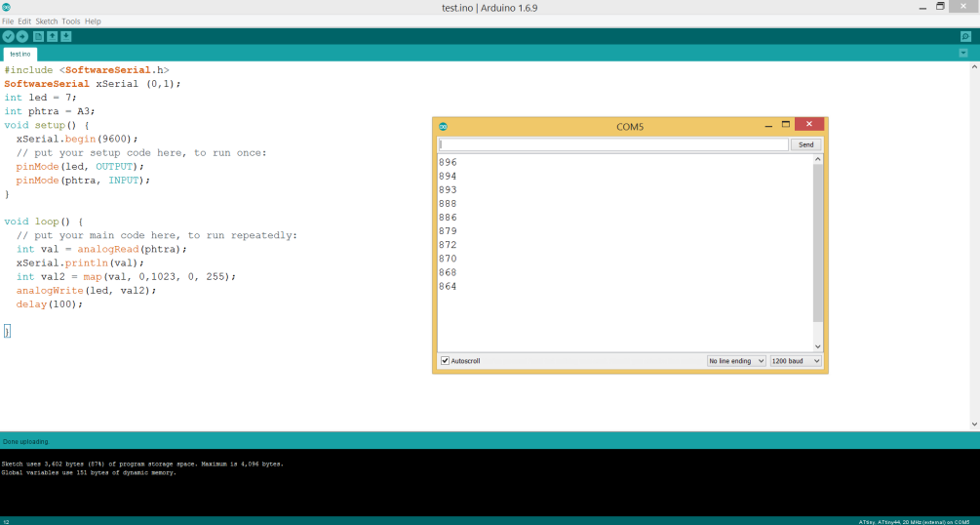Open the Sketch menu
Screen dimensions: 980x525
[46, 21]
